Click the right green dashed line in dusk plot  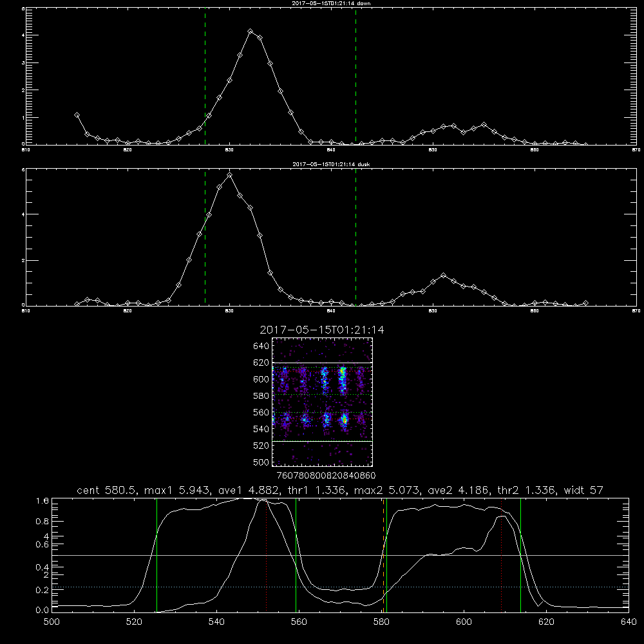click(355, 237)
